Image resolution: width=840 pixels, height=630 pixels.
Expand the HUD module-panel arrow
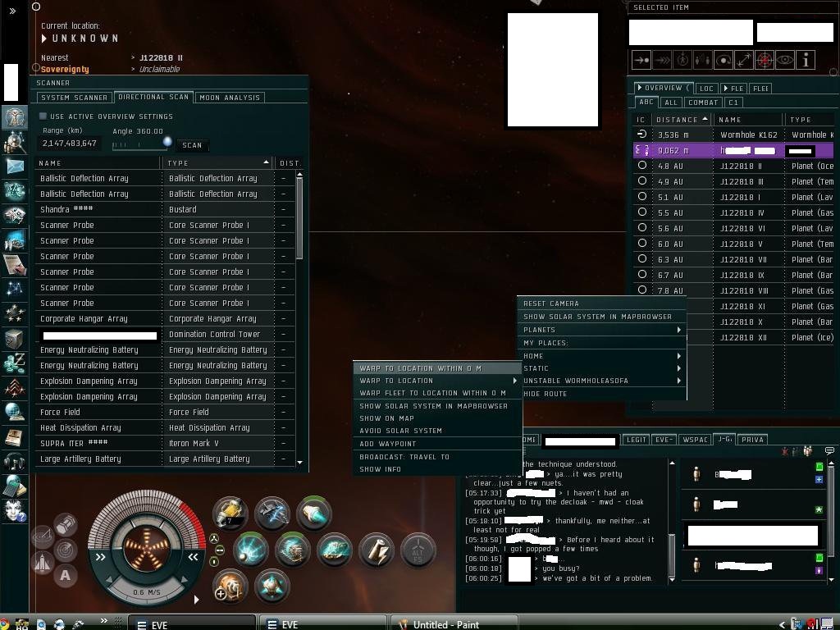tap(196, 600)
